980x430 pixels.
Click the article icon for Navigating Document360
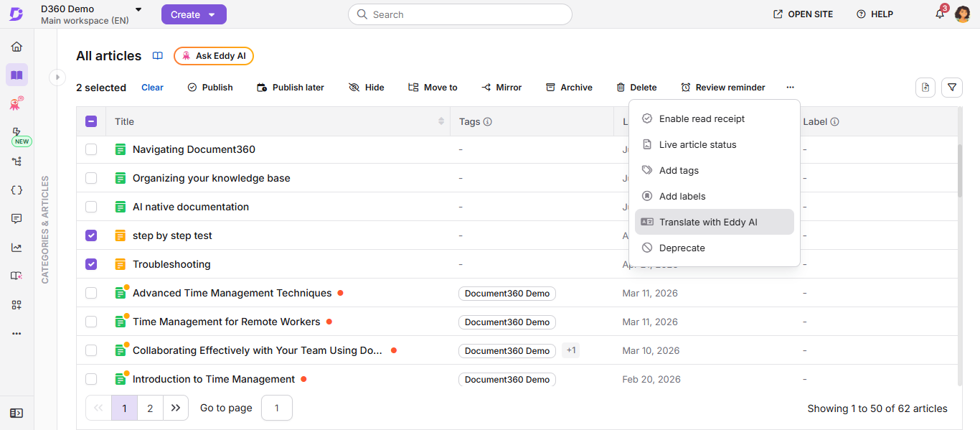click(x=120, y=149)
